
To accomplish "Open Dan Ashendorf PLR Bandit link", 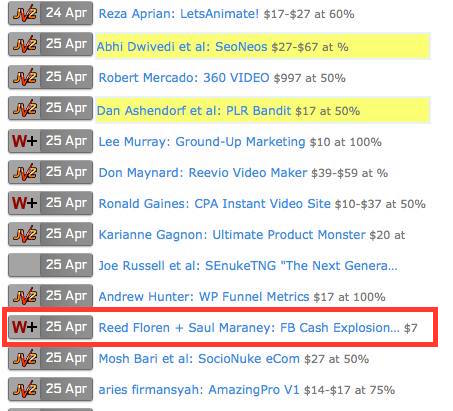I will coord(194,111).
